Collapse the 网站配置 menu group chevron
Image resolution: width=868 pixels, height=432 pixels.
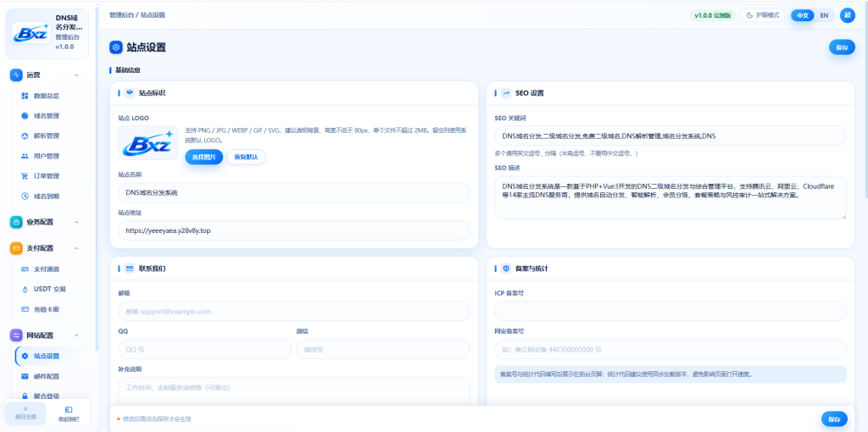[x=76, y=335]
